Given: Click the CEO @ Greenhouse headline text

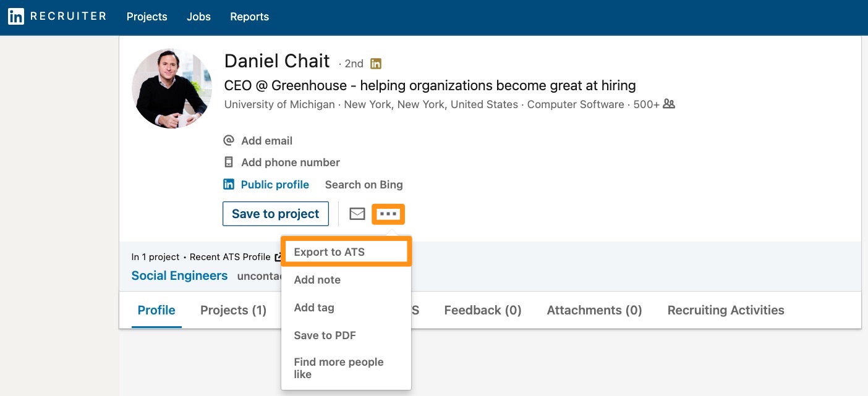Looking at the screenshot, I should pyautogui.click(x=430, y=85).
